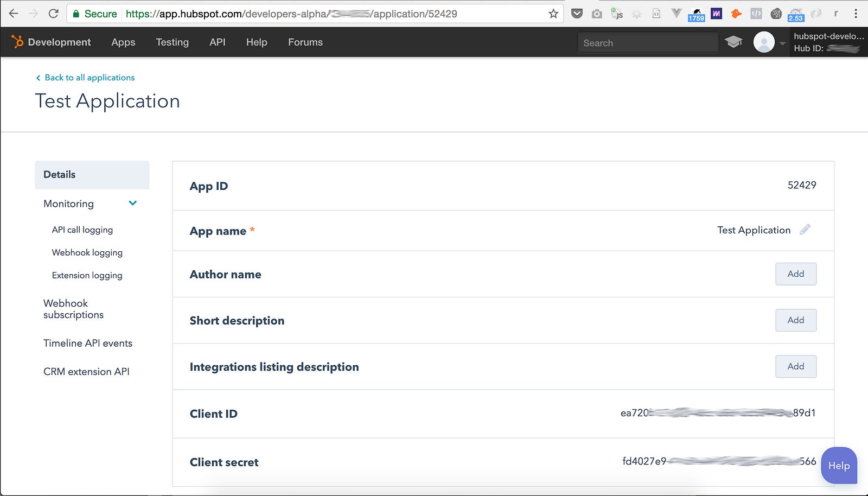868x496 pixels.
Task: Click the orange fox extension icon
Action: (x=736, y=14)
